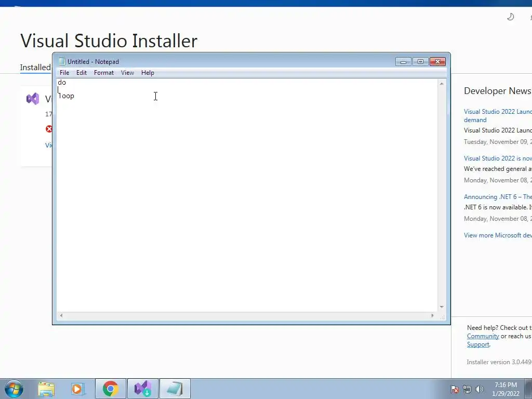Open 'Visual Studio 2022 is now' news link

click(498, 158)
